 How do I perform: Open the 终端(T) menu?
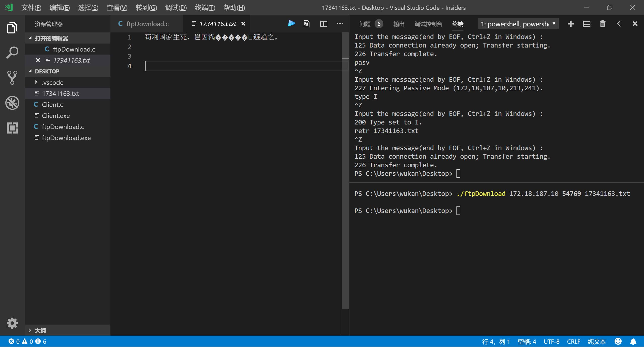[205, 8]
